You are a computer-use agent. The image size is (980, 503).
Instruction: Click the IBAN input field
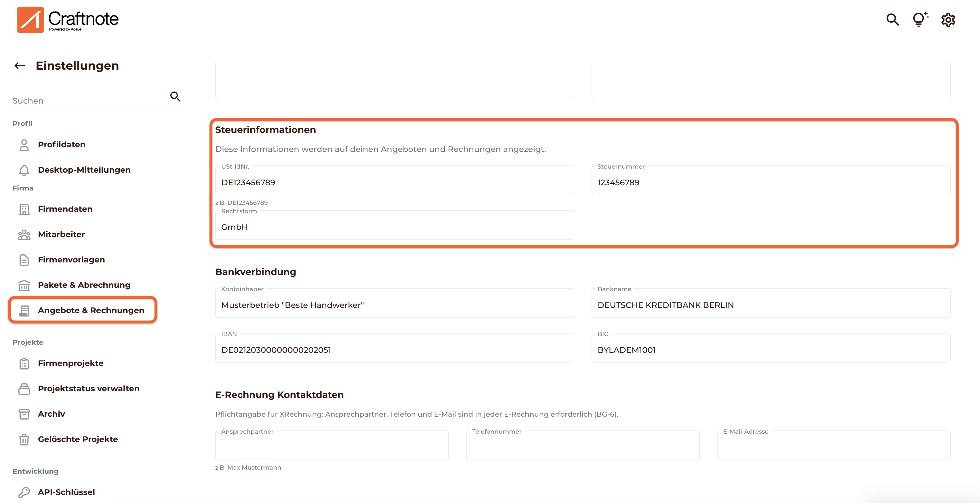click(394, 350)
